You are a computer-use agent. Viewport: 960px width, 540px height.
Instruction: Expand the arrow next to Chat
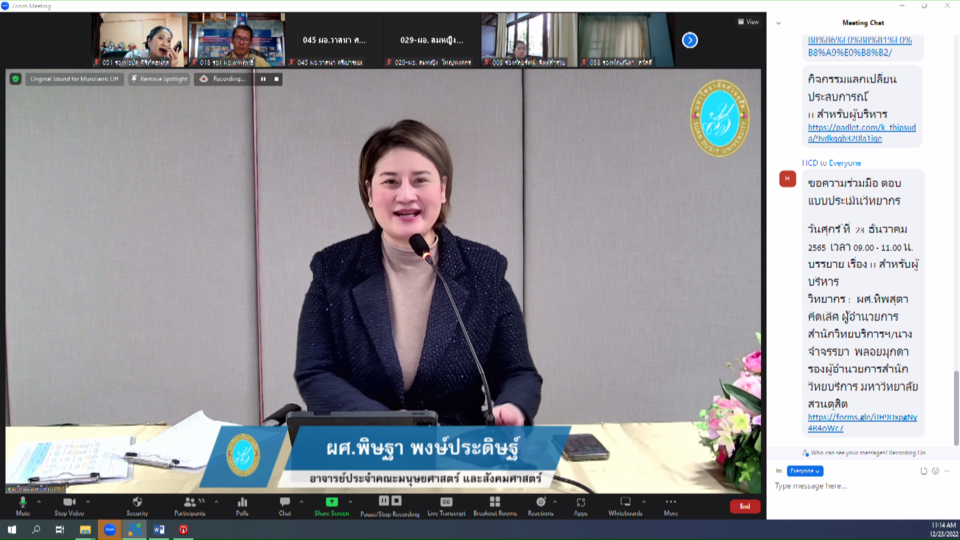tap(301, 502)
